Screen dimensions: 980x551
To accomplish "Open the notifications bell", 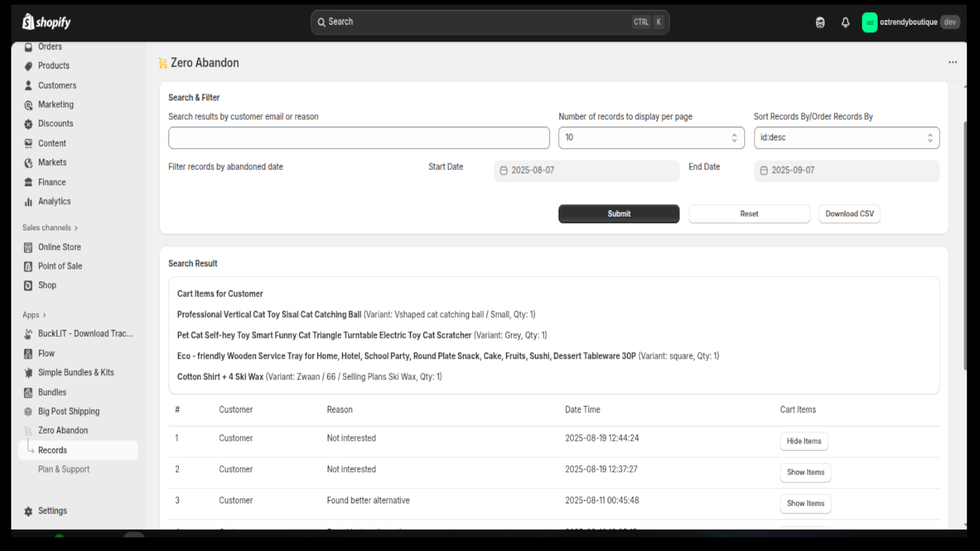I will coord(845,22).
